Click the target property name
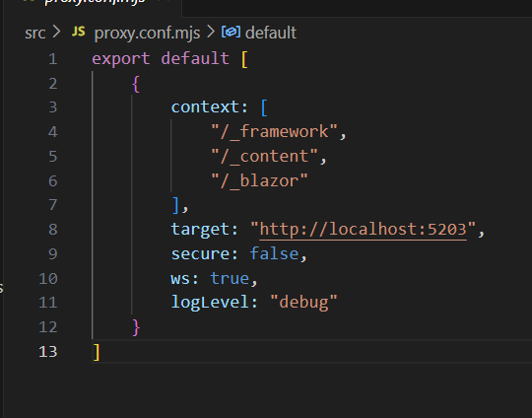Screen dimensions: 532x418 (x=200, y=230)
